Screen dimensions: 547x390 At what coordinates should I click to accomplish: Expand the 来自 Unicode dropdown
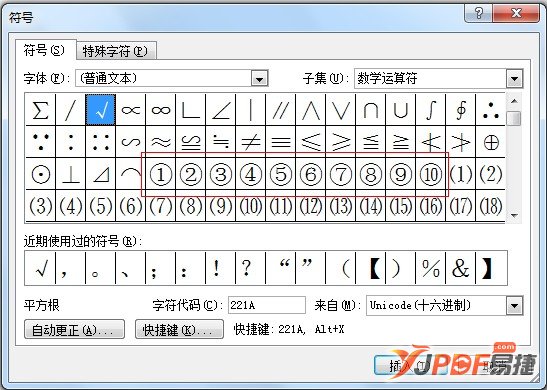click(515, 306)
